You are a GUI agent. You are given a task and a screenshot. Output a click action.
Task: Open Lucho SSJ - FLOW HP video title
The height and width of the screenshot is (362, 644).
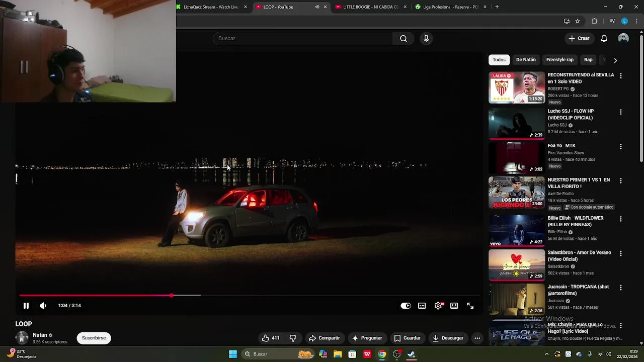click(571, 115)
